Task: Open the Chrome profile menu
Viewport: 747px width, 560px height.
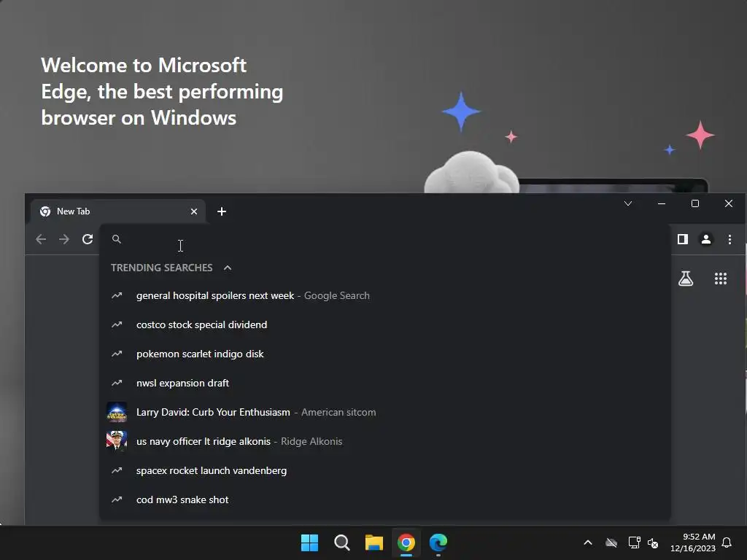Action: (706, 239)
